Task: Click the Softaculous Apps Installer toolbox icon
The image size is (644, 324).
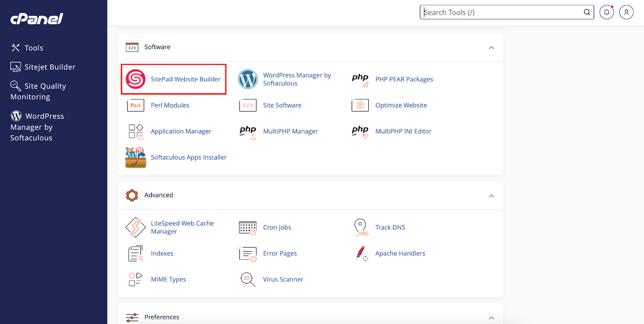Action: pos(136,157)
